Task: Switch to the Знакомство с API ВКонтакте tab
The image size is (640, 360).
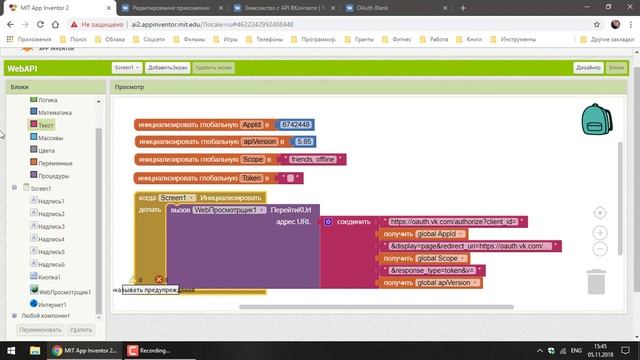Action: point(284,8)
